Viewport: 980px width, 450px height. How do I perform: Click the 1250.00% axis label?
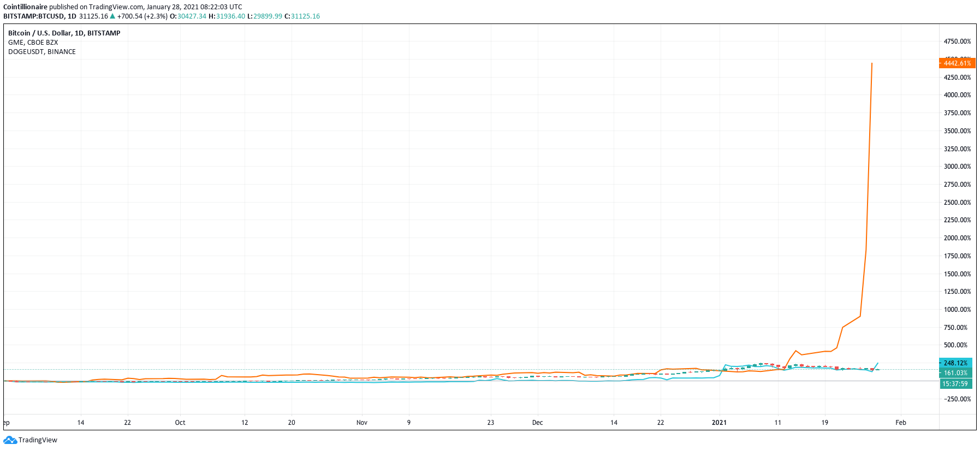(958, 292)
